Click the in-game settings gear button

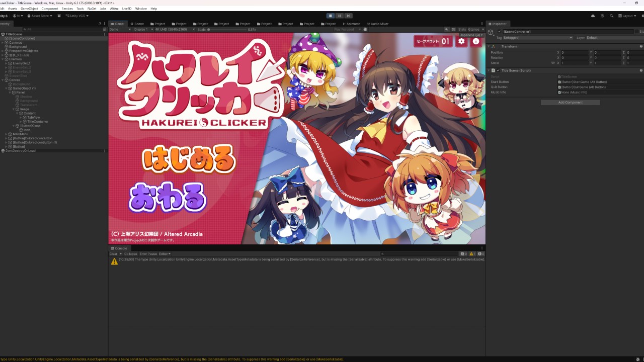pyautogui.click(x=461, y=41)
